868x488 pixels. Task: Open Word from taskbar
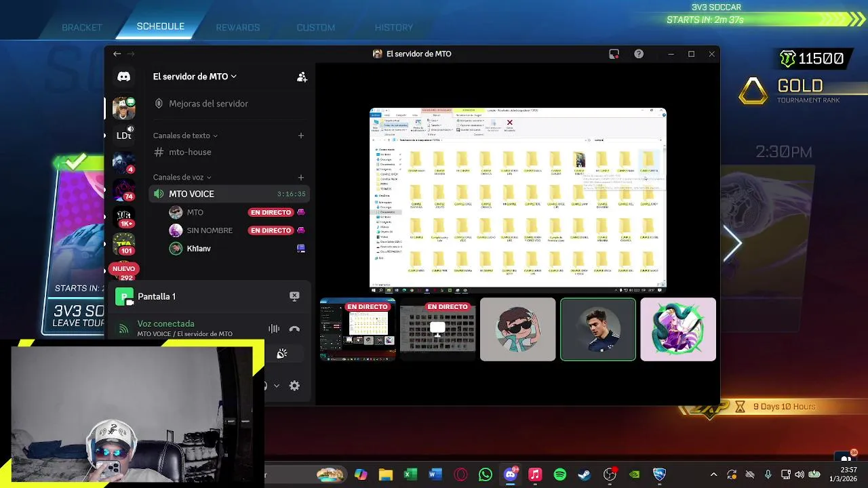[x=435, y=474]
